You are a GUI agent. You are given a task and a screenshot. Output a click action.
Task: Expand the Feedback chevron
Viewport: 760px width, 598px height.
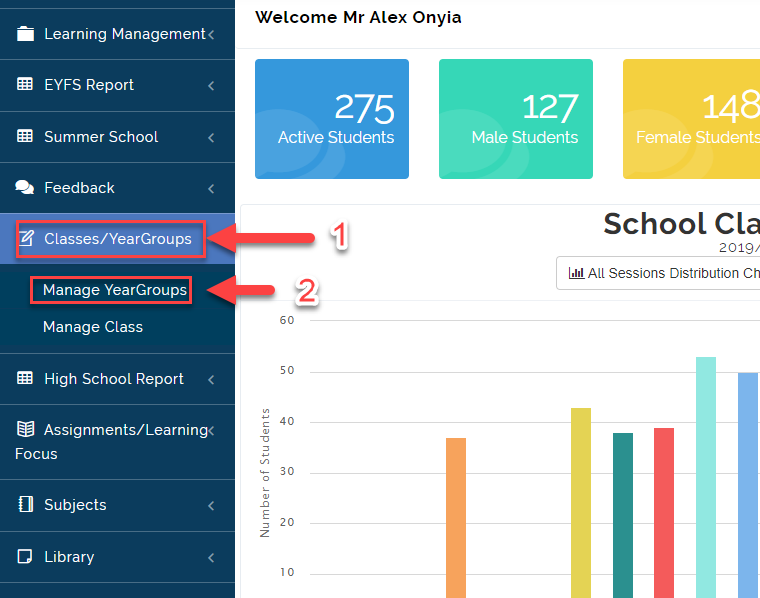pos(211,189)
